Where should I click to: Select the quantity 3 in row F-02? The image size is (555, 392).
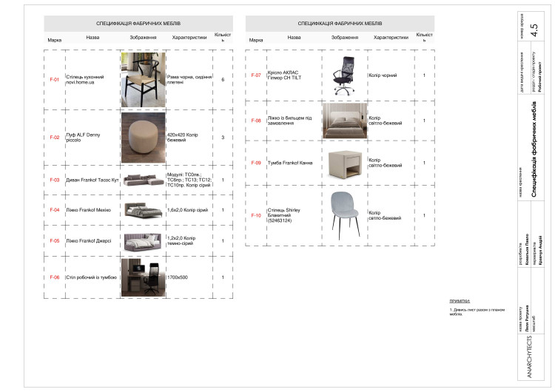pyautogui.click(x=223, y=138)
